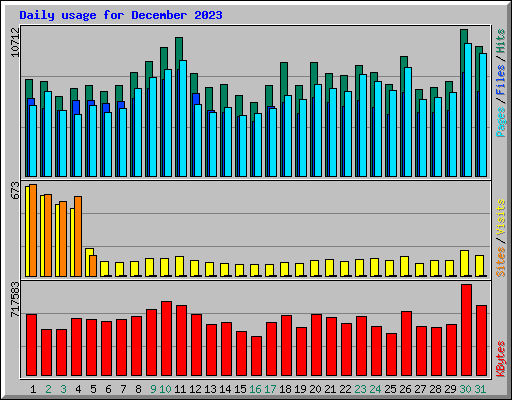
Task: Click day label '8' on the x-axis
Action: click(138, 389)
